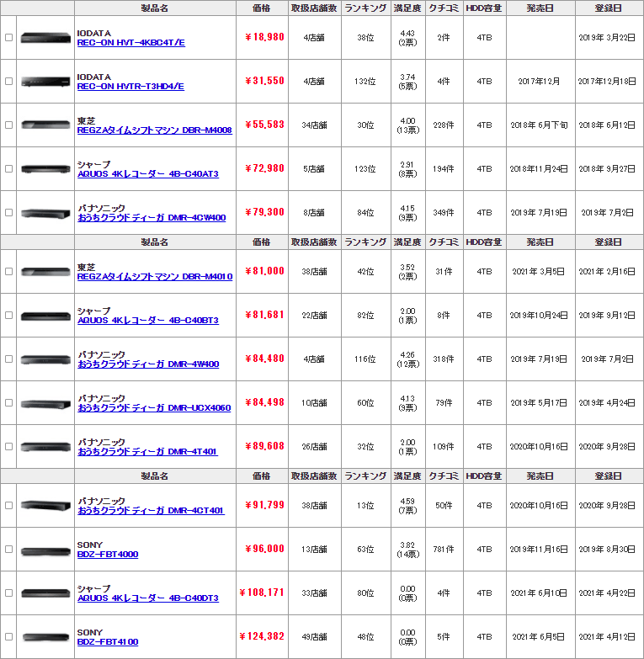Open おうちクラウドディーガ DMR-4CW400 link
This screenshot has width=644, height=659.
(152, 217)
